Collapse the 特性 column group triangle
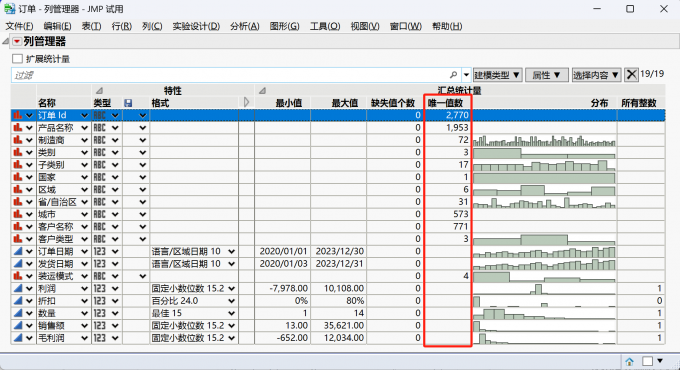 pos(99,91)
